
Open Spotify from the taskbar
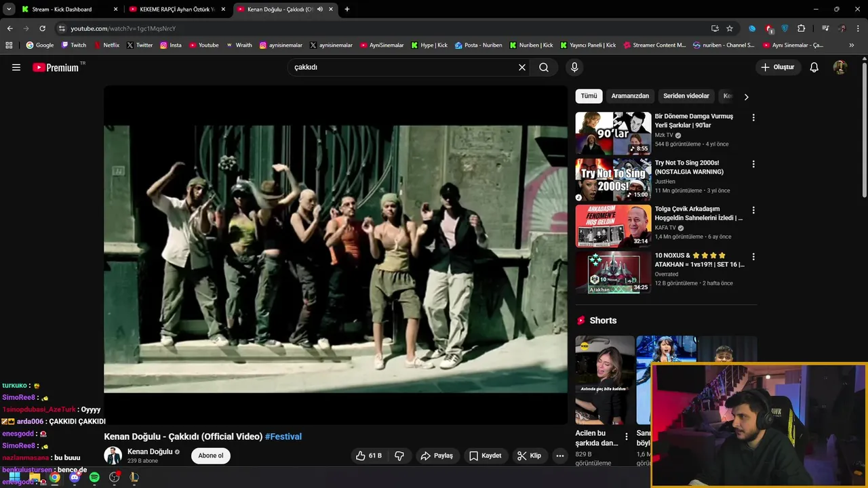coord(94,477)
